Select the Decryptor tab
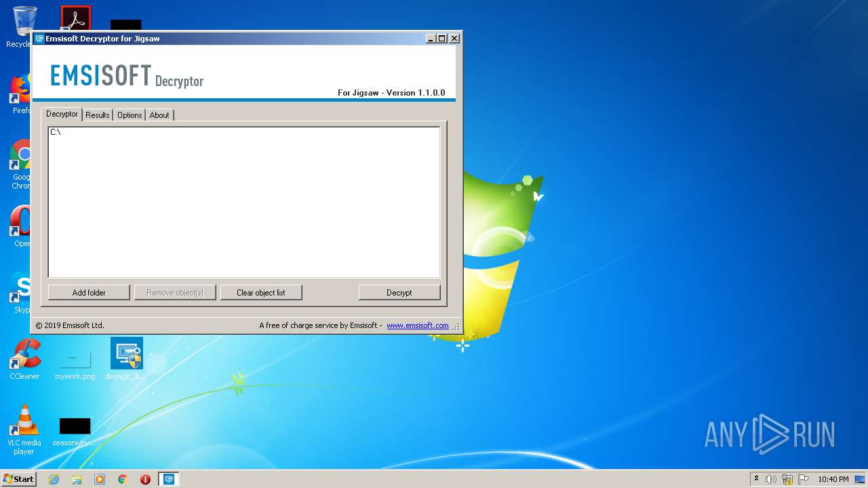The height and width of the screenshot is (488, 868). 62,114
